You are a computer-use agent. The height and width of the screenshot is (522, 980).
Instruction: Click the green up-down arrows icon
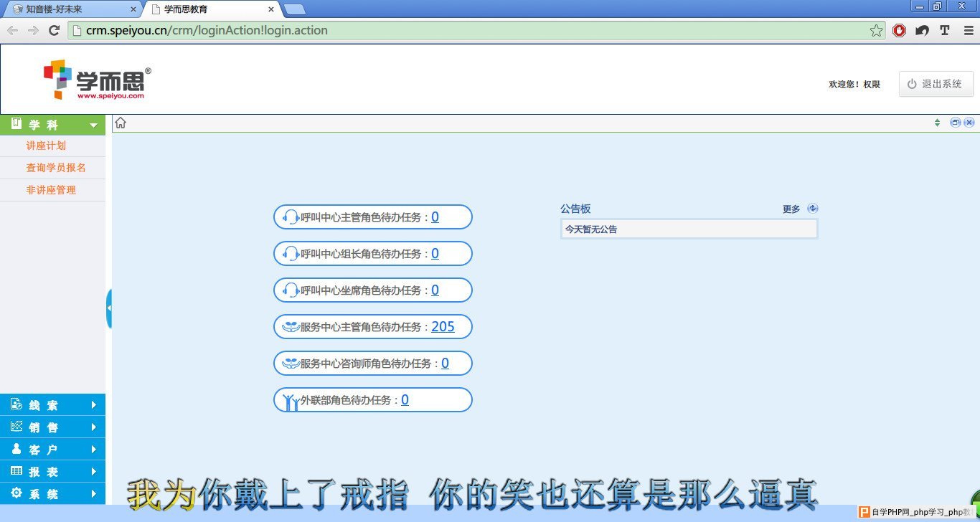click(937, 123)
